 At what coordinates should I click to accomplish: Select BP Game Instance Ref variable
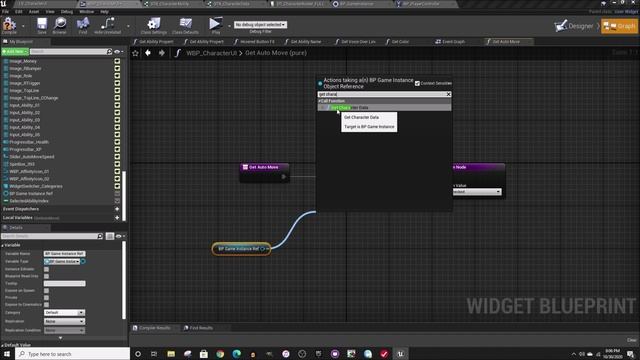31,193
